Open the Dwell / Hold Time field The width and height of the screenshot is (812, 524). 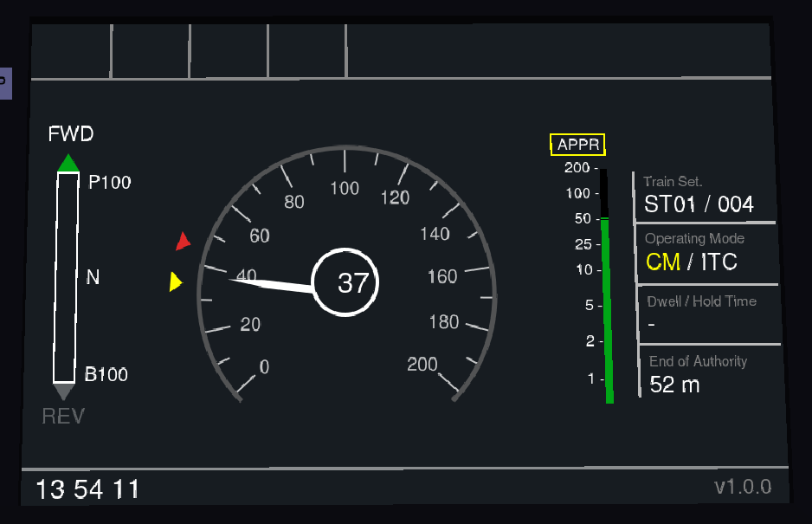pyautogui.click(x=710, y=314)
